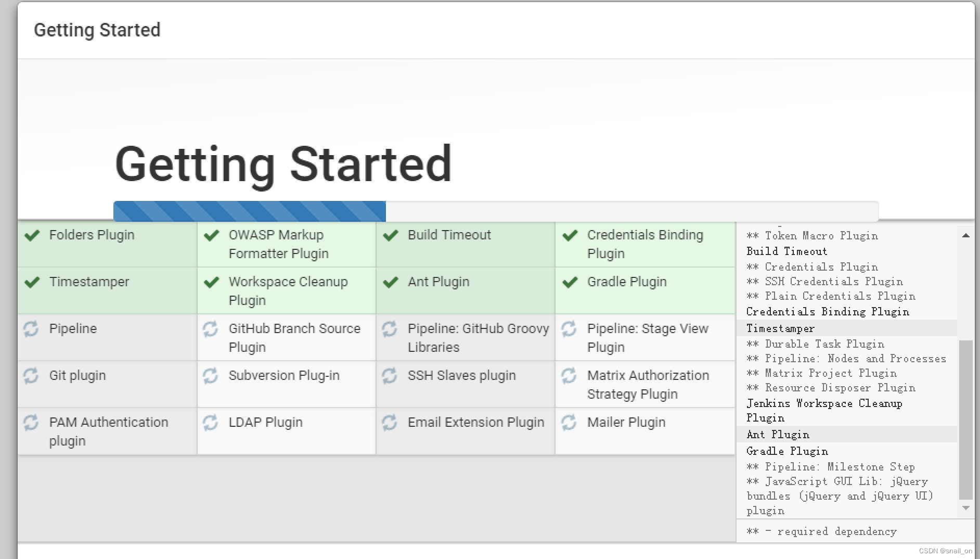Viewport: 980px width, 559px height.
Task: Click the log panel scroll down arrow
Action: (x=966, y=508)
